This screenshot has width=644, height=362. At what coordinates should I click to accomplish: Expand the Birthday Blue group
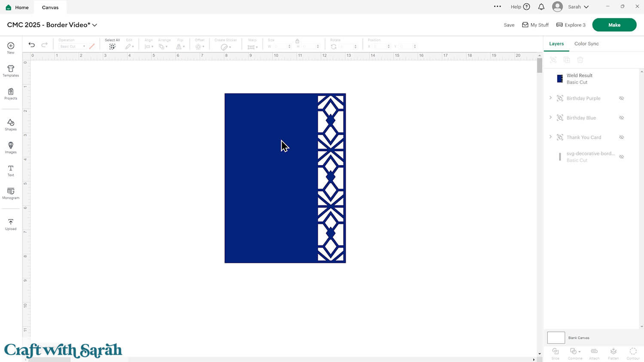(x=550, y=117)
